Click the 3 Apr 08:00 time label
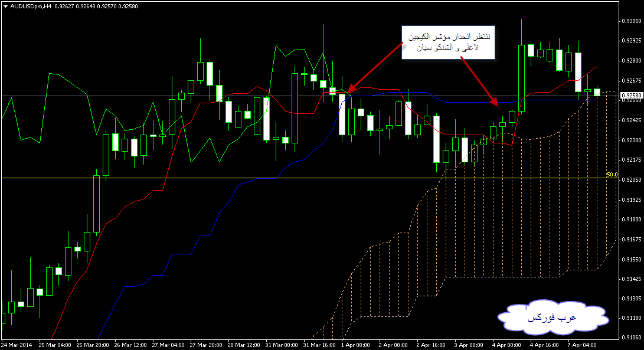Viewport: 644px width, 350px height. 469,345
